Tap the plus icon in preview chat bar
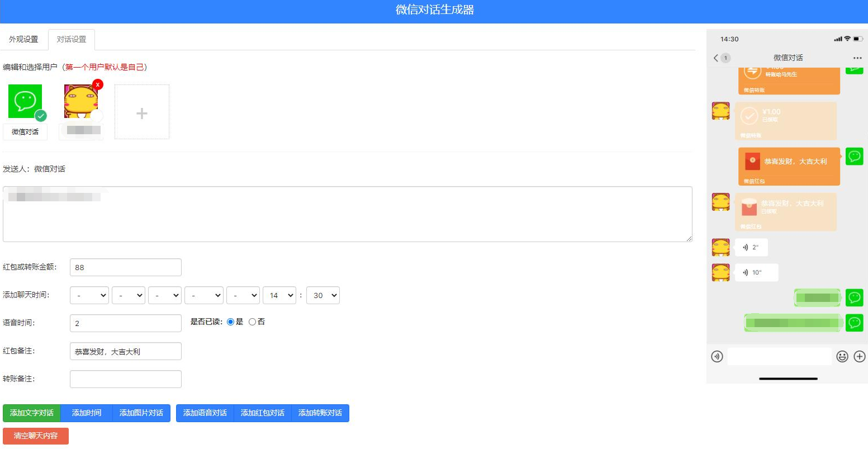Screen dimensions: 868x449 click(860, 357)
